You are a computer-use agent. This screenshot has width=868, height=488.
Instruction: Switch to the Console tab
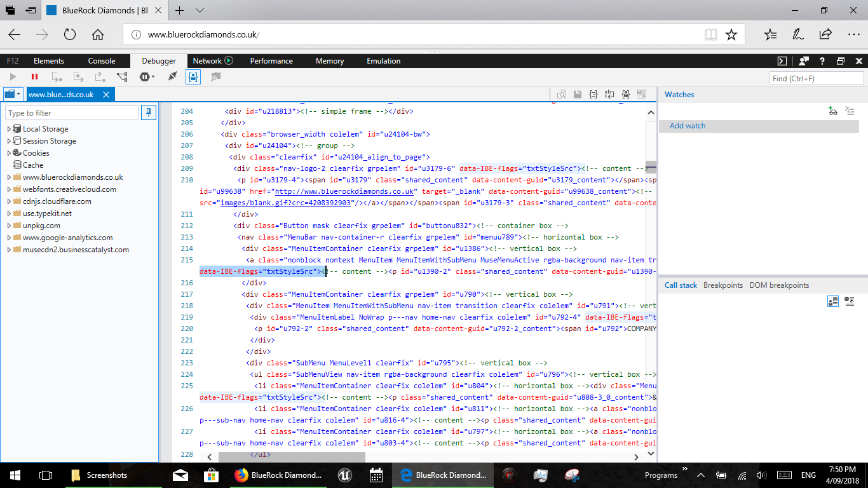(102, 61)
